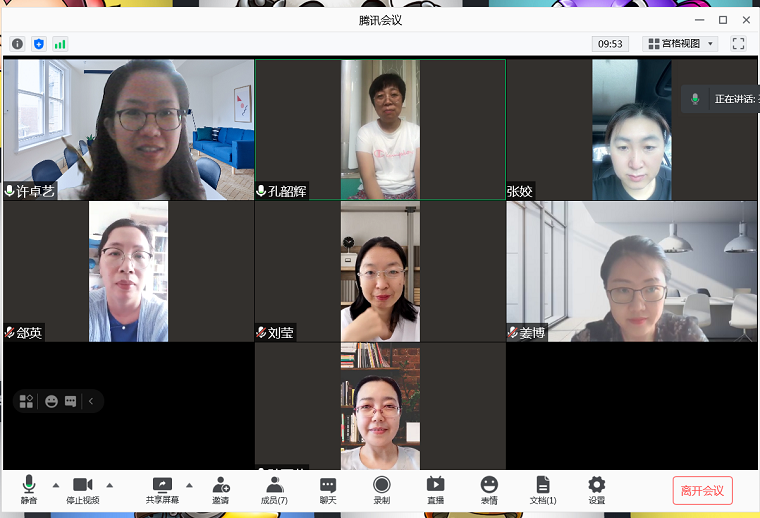Check the green network signal icon
760x518 pixels.
60,44
